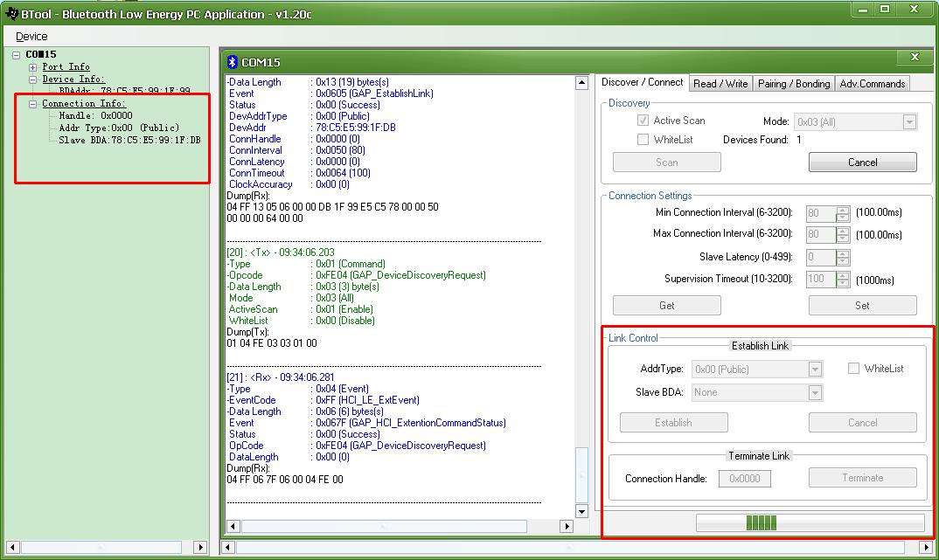
Task: Click the Cancel button in Discovery
Action: tap(862, 162)
